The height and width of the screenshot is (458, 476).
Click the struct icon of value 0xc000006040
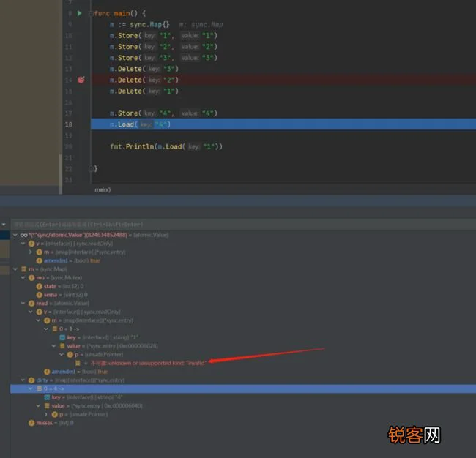tap(47, 405)
